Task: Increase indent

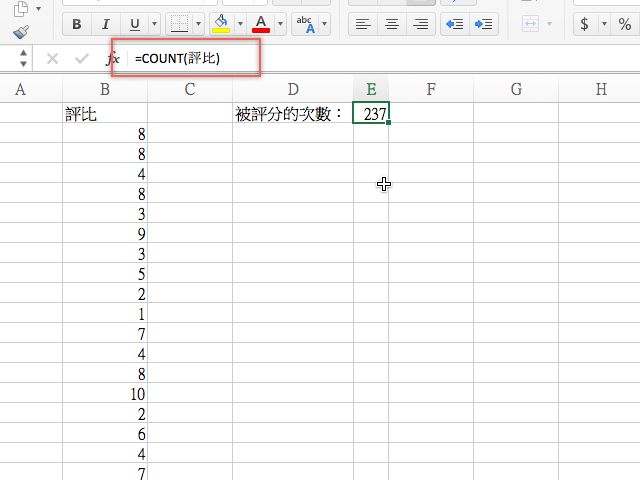Action: 484,24
